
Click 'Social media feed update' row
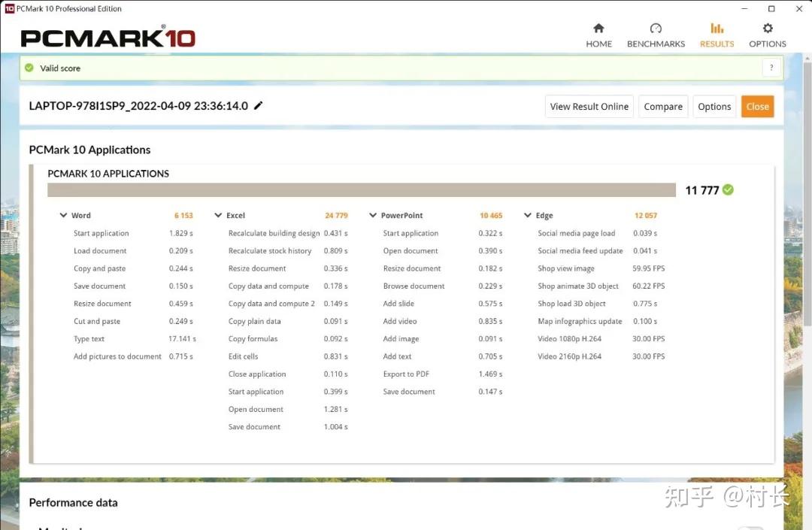click(598, 250)
